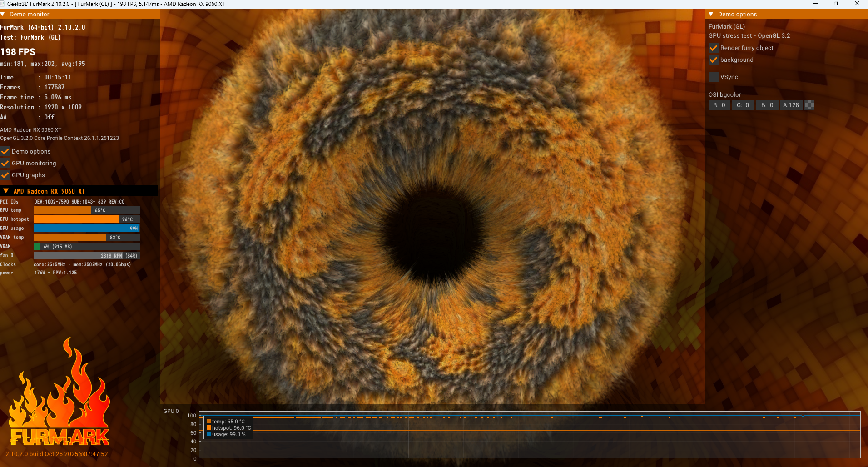Image resolution: width=868 pixels, height=467 pixels.
Task: Open the OSI bgcolor color swatch
Action: 809,105
